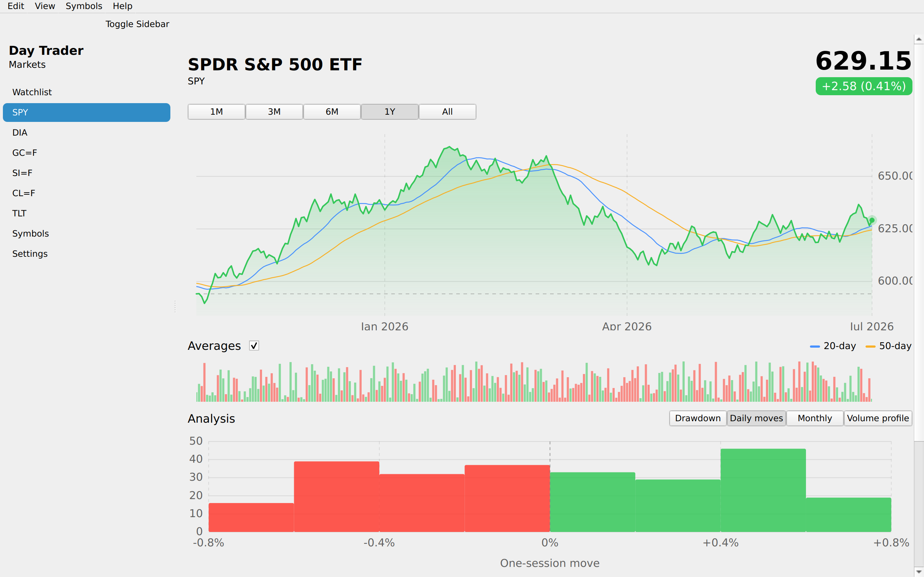Open the Edit menu
924x577 pixels.
pyautogui.click(x=16, y=6)
